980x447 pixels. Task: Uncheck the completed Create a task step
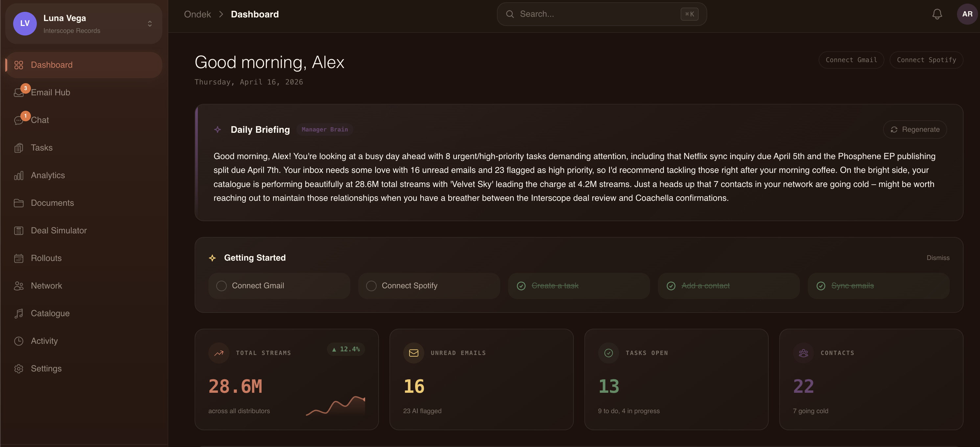tap(521, 285)
